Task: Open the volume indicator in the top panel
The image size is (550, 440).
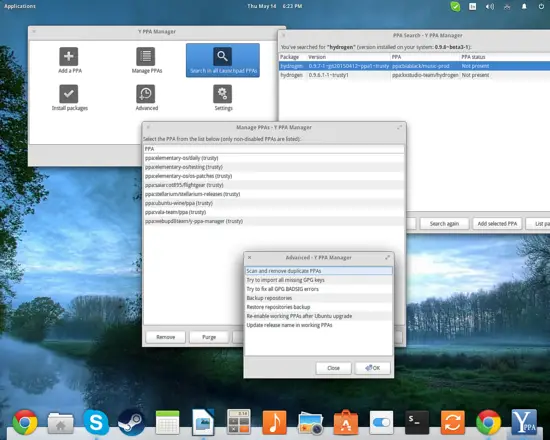Action: pyautogui.click(x=490, y=7)
